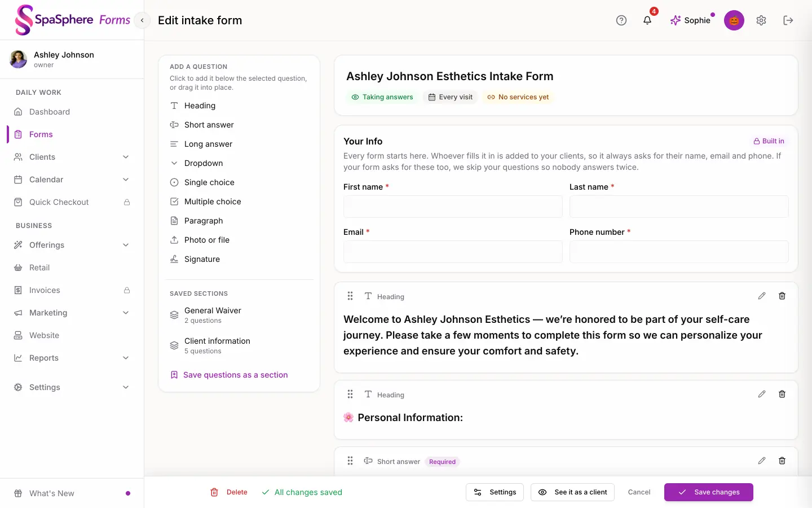This screenshot has height=508, width=812.
Task: Open the help question mark icon
Action: click(x=621, y=20)
